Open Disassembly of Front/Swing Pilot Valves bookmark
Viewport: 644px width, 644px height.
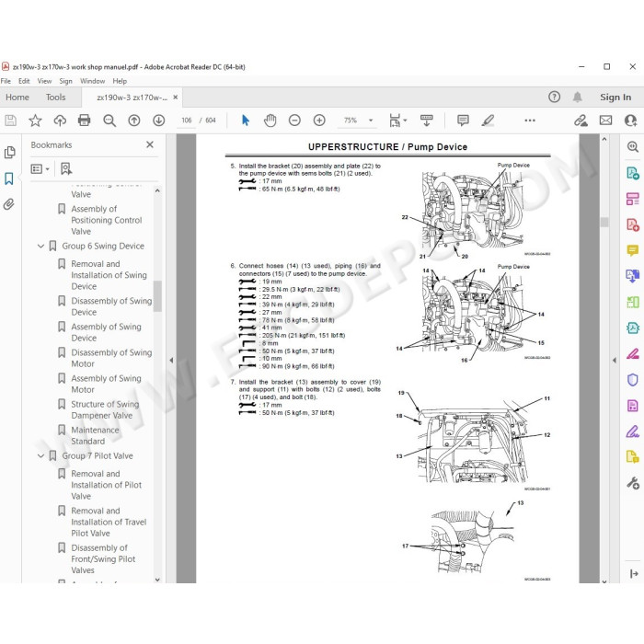pyautogui.click(x=103, y=559)
